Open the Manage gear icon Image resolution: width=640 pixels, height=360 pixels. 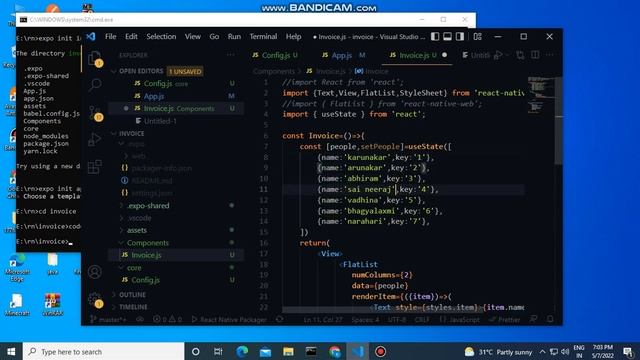tap(95, 299)
